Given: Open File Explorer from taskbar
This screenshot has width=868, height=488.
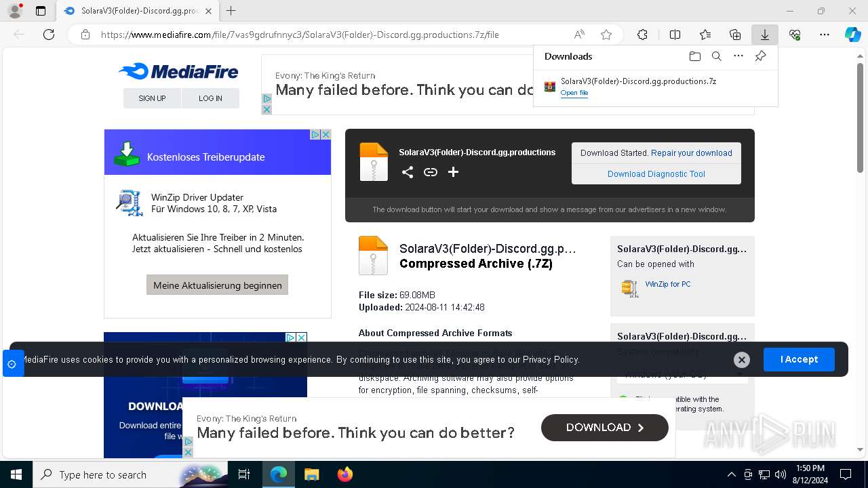Looking at the screenshot, I should pos(311,474).
